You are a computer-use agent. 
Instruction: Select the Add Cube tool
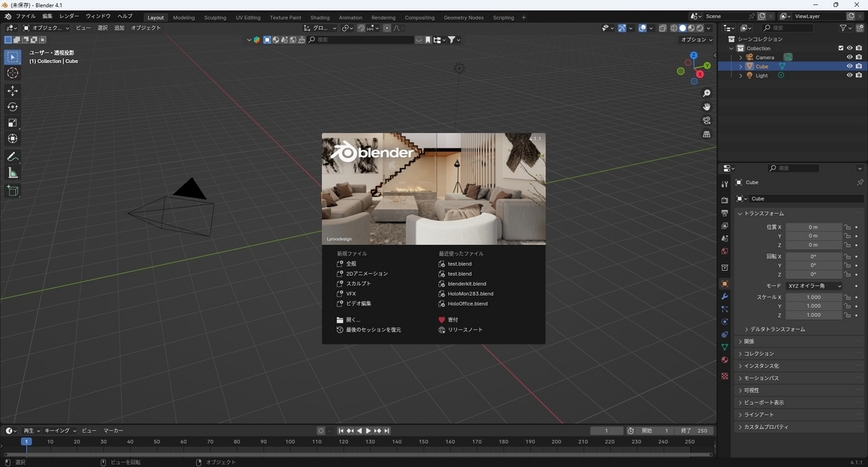click(12, 191)
